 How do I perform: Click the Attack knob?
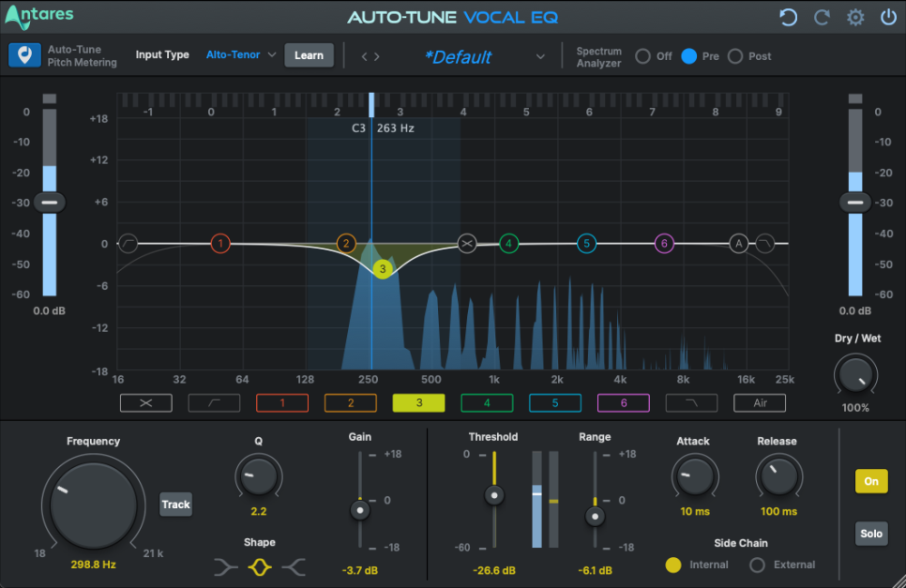(x=695, y=477)
